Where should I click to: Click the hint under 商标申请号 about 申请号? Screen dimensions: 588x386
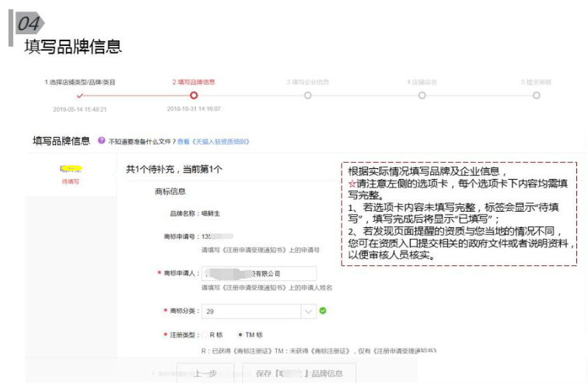[x=261, y=250]
